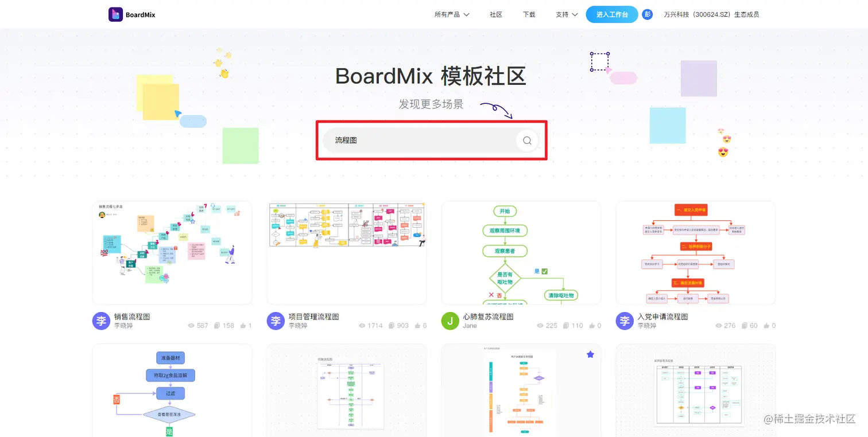Screen dimensions: 868x437
Task: Click the view count 587
Action: (x=203, y=326)
